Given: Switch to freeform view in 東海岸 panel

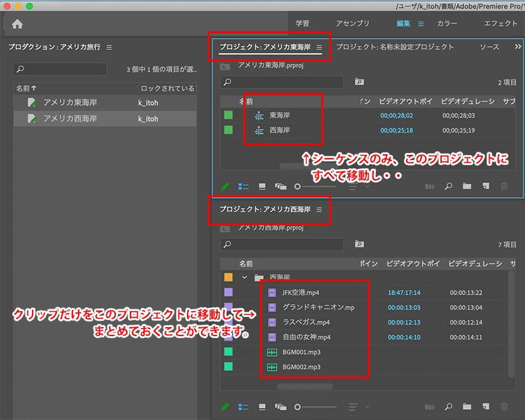Looking at the screenshot, I should 280,186.
